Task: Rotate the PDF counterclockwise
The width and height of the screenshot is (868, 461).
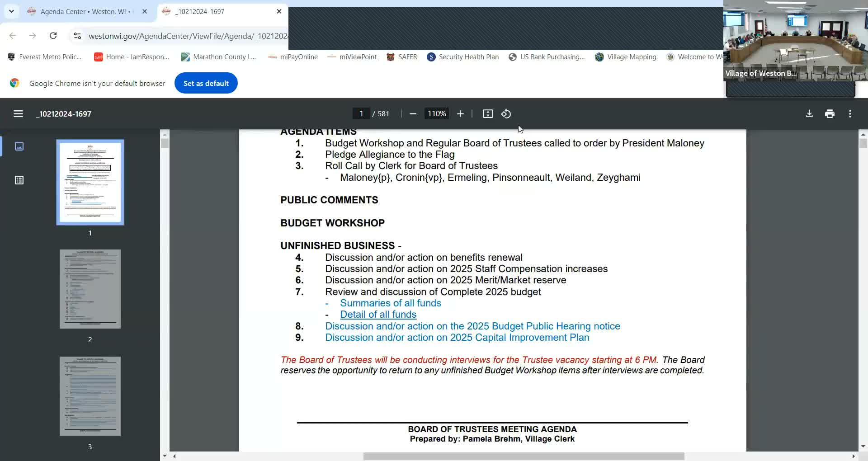Action: (506, 114)
